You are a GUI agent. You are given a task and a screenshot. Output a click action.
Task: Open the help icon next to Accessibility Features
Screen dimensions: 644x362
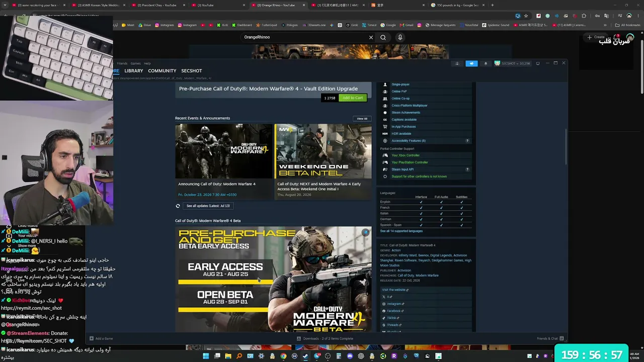(x=467, y=141)
